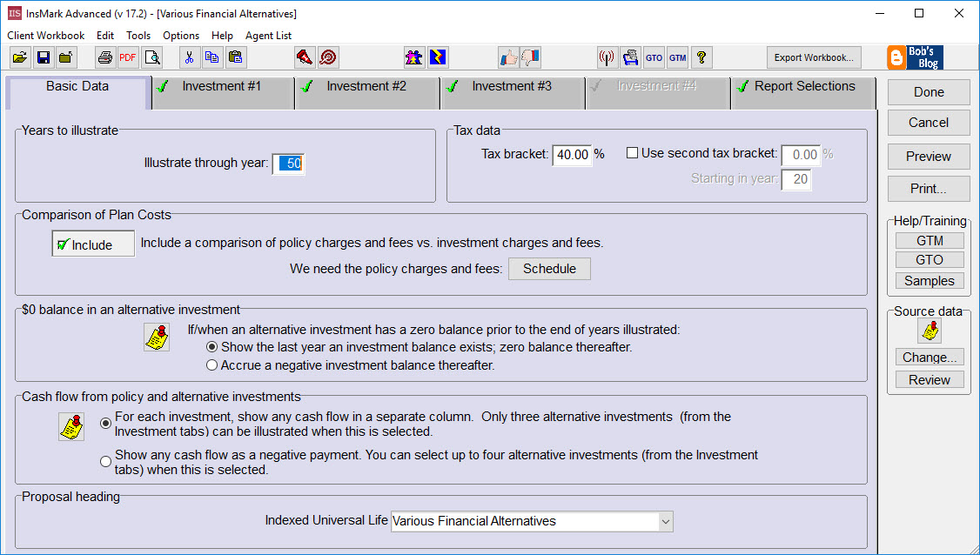
Task: Click the Export Workbook button
Action: 813,57
